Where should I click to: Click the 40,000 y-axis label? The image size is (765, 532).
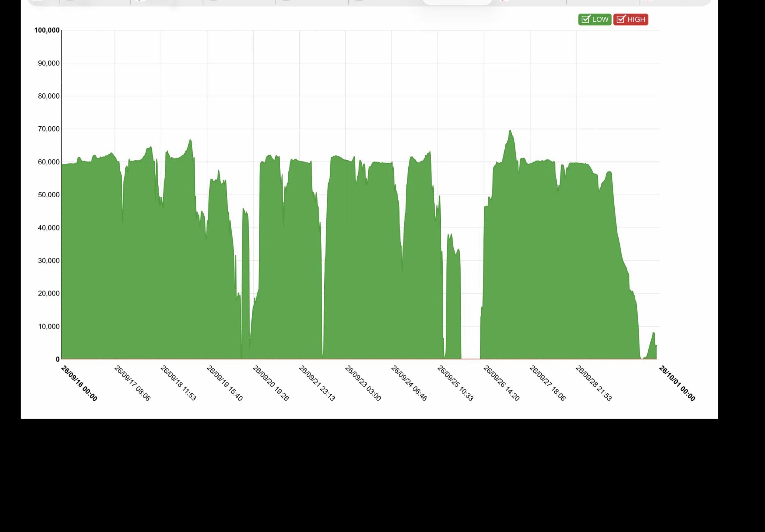(49, 228)
